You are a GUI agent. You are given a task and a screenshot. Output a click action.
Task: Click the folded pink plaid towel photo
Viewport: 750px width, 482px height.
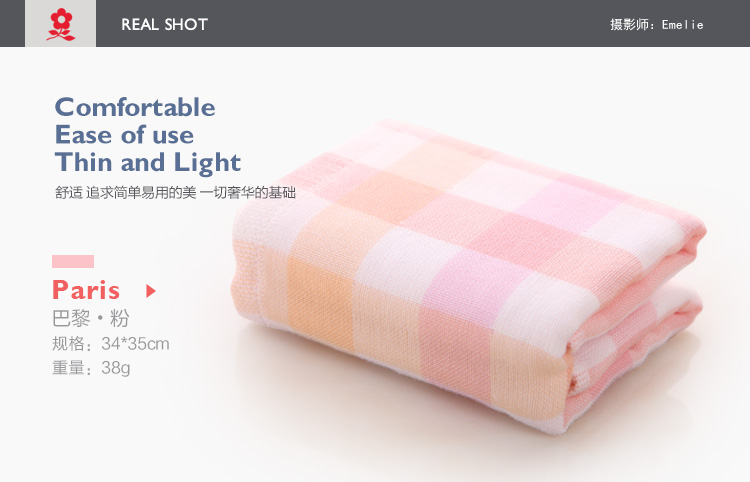469,277
